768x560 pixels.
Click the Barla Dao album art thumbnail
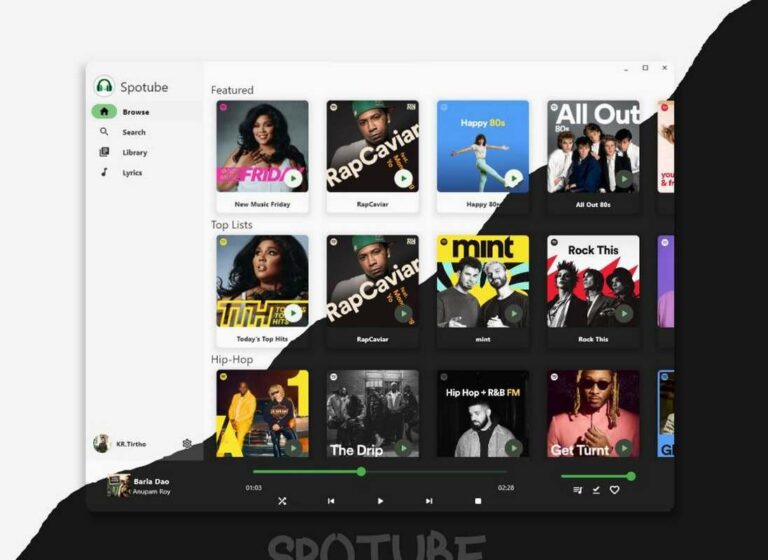(x=119, y=486)
